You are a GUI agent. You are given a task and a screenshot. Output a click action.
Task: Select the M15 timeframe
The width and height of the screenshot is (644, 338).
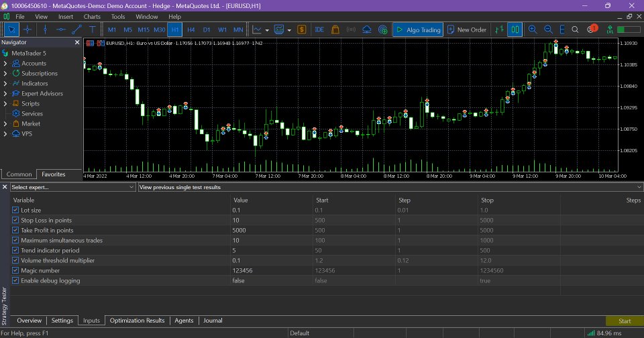point(144,30)
